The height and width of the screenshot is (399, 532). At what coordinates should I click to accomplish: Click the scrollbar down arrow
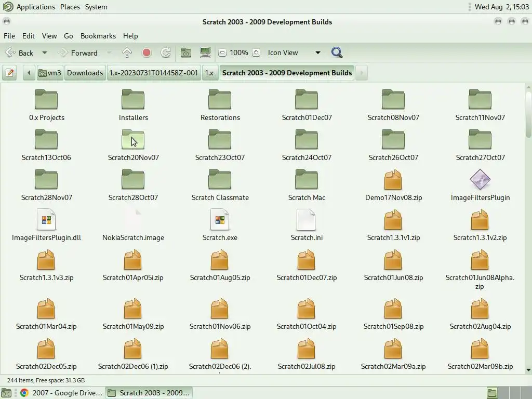(x=528, y=370)
